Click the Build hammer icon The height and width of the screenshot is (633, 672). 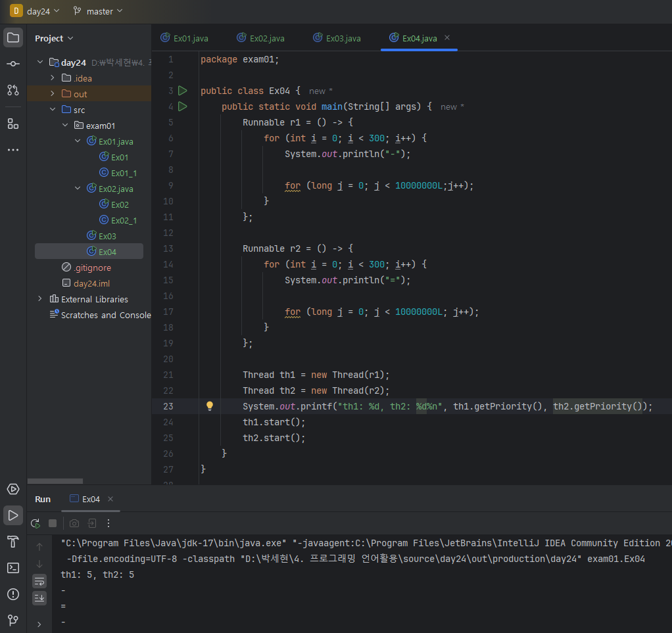click(13, 542)
